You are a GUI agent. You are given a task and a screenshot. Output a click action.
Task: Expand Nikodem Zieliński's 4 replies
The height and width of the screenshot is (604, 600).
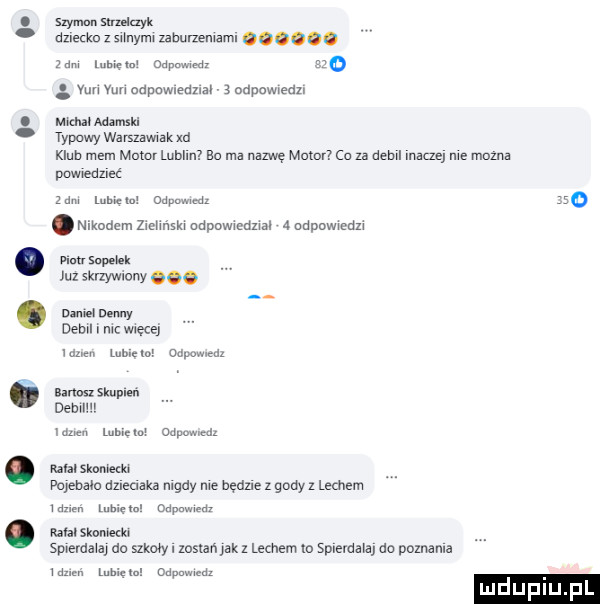point(221,225)
